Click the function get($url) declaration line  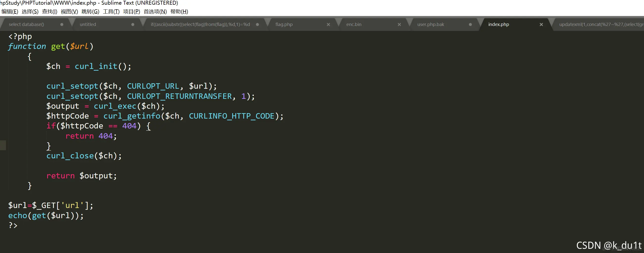click(x=51, y=46)
